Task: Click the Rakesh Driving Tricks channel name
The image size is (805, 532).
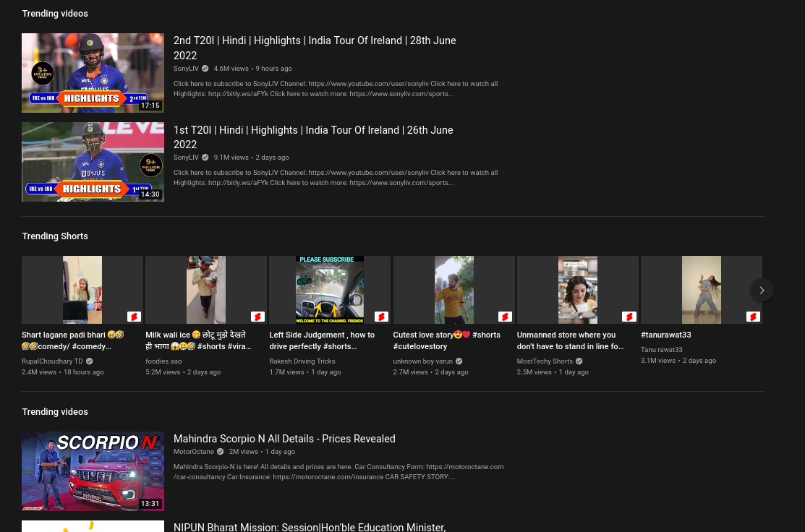Action: pos(302,361)
